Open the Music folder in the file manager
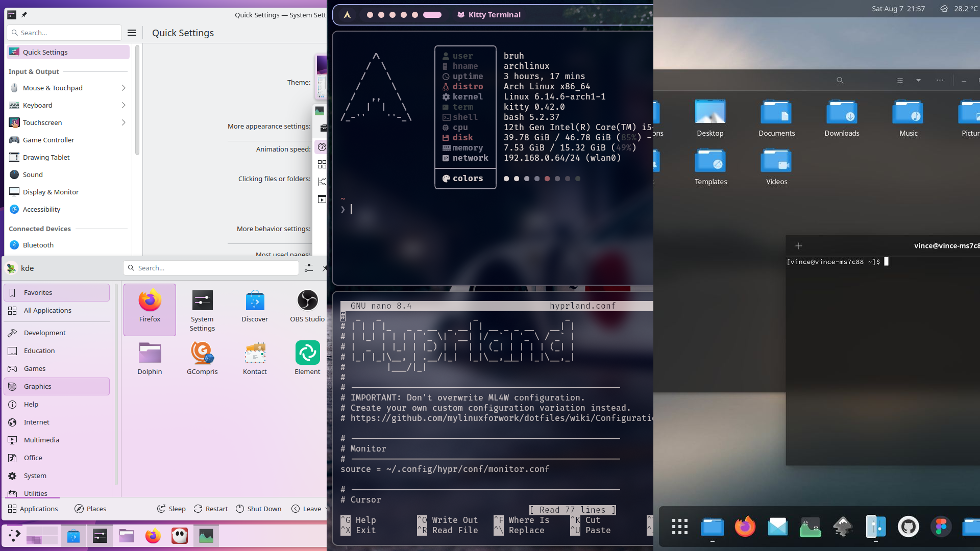This screenshot has width=980, height=551. (x=908, y=118)
